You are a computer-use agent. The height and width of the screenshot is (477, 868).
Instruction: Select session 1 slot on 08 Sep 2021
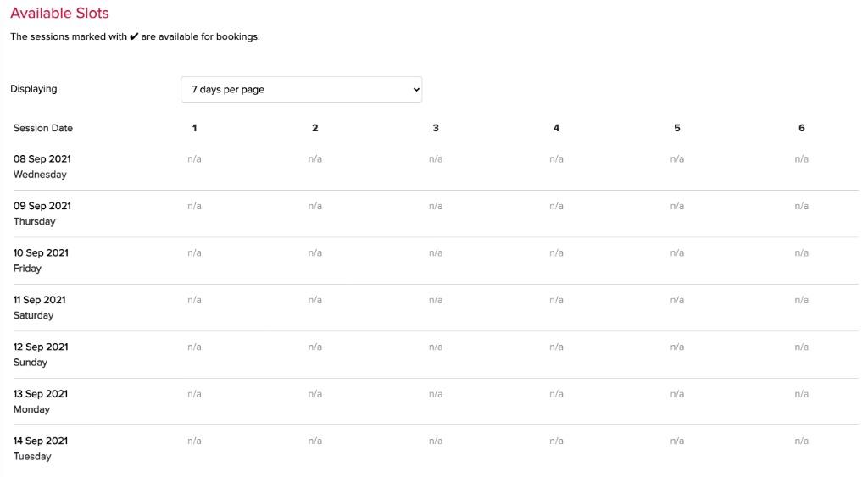[x=194, y=158]
